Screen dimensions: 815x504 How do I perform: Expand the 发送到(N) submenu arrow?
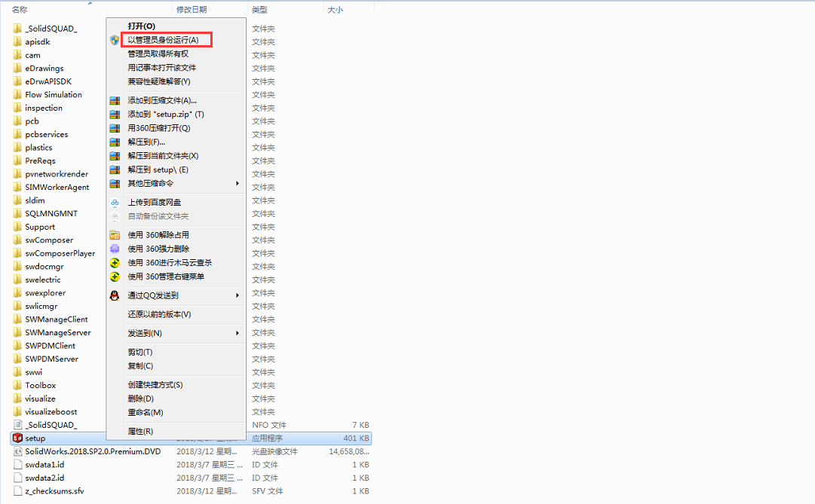pos(237,333)
